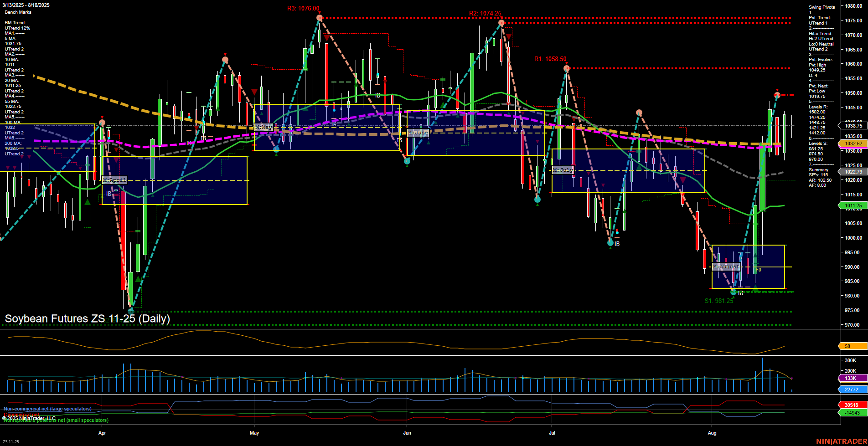The width and height of the screenshot is (868, 446).
Task: Click the R2: 1074.25 resistance label
Action: click(485, 14)
